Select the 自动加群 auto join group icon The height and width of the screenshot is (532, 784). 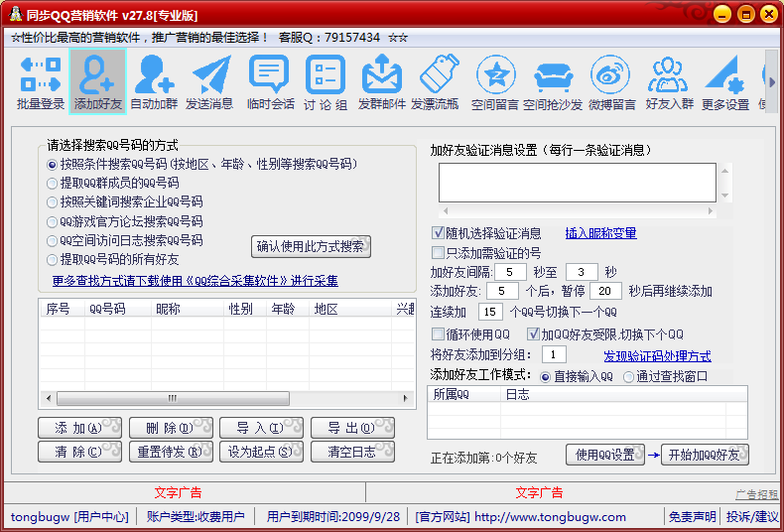point(154,81)
